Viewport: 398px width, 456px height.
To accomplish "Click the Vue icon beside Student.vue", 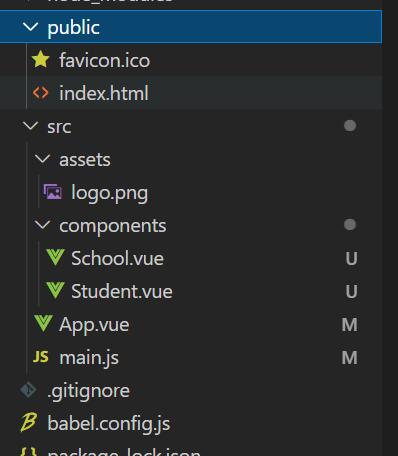I will 55,290.
